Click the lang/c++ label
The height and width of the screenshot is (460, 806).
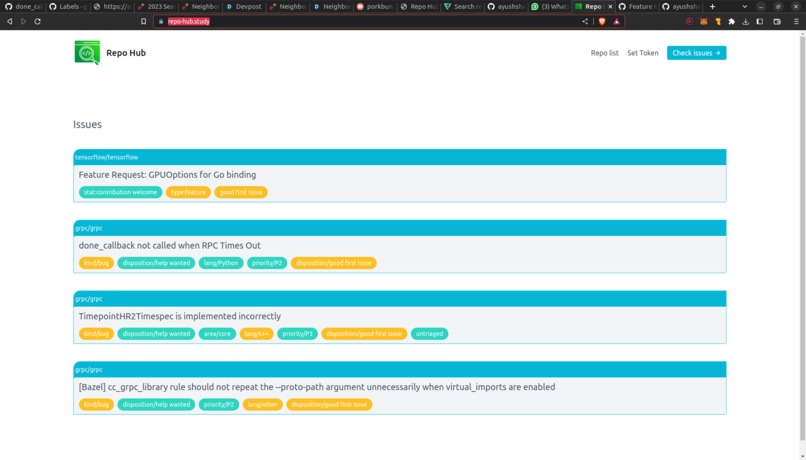257,334
